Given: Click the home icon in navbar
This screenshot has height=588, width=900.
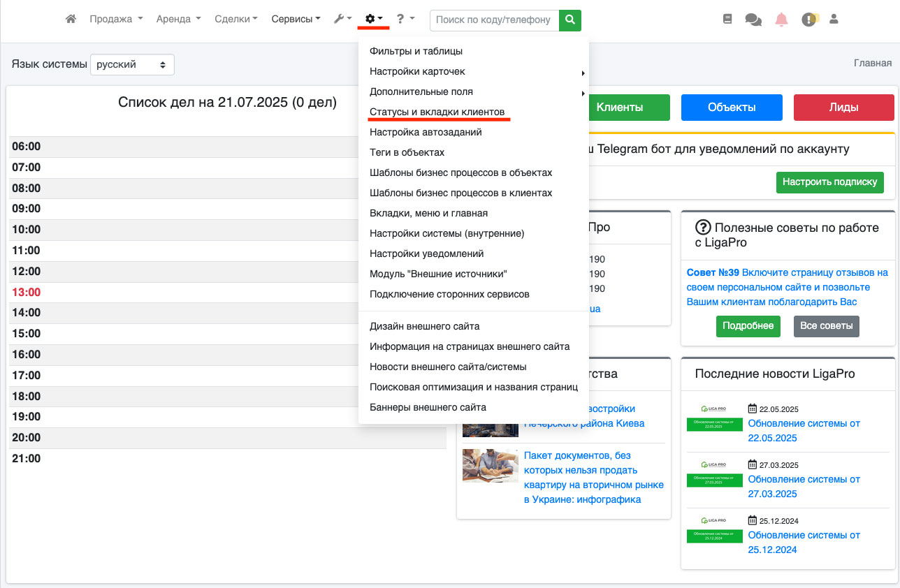Looking at the screenshot, I should pos(71,20).
